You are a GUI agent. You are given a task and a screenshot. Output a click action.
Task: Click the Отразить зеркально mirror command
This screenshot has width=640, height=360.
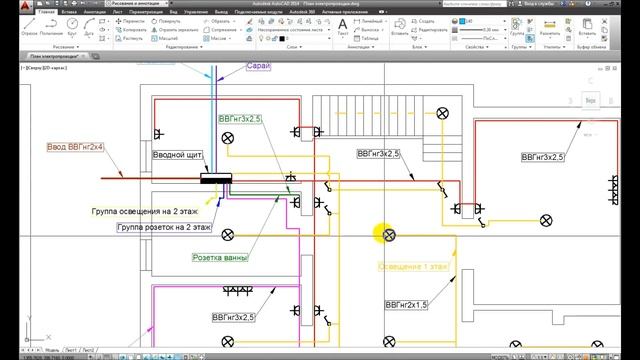pyautogui.click(x=175, y=30)
